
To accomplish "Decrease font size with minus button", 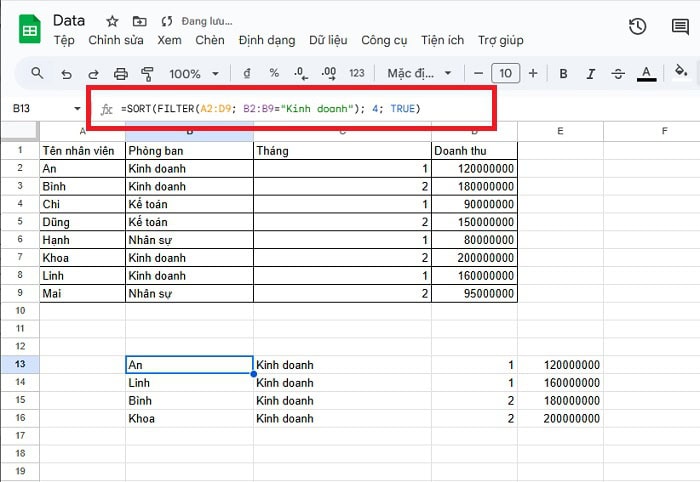I will (x=479, y=73).
